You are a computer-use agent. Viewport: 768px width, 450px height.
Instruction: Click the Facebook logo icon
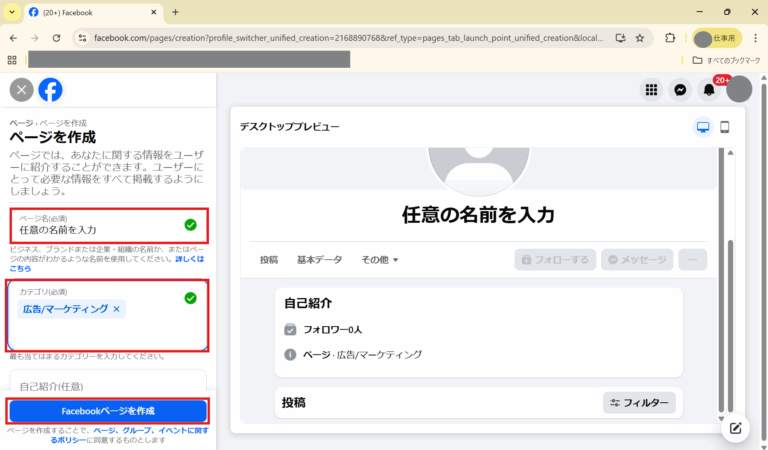[x=50, y=90]
